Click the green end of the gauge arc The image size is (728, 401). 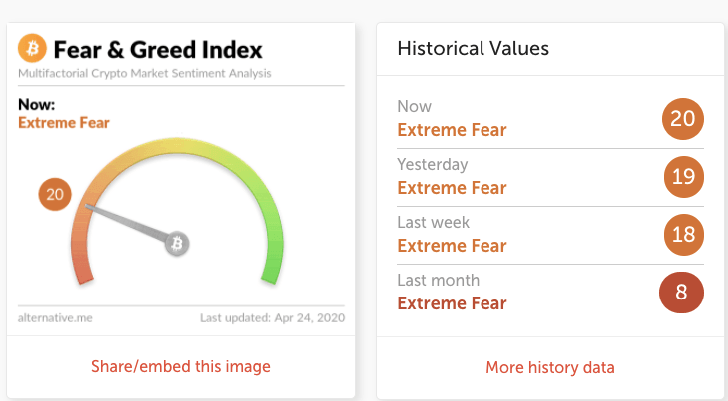[270, 270]
